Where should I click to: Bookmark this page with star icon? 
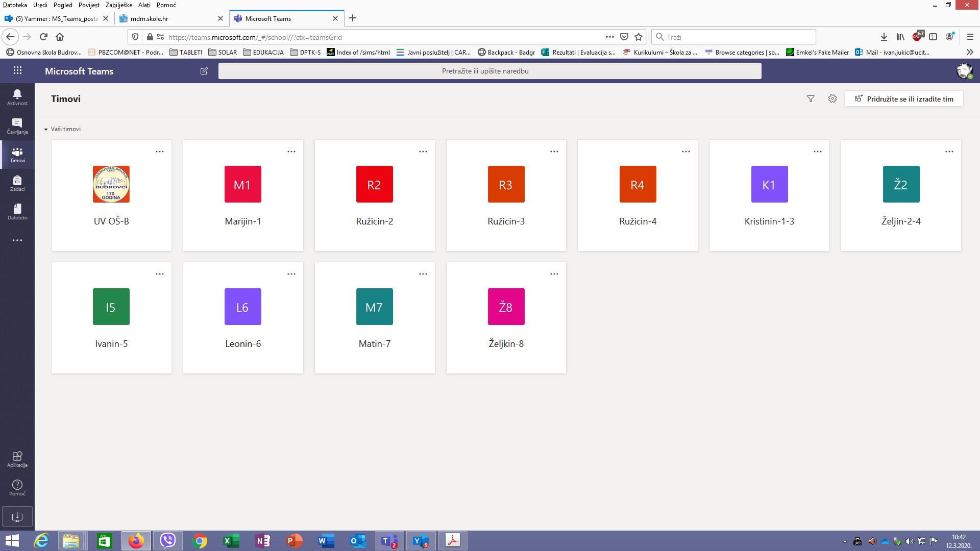(x=639, y=37)
